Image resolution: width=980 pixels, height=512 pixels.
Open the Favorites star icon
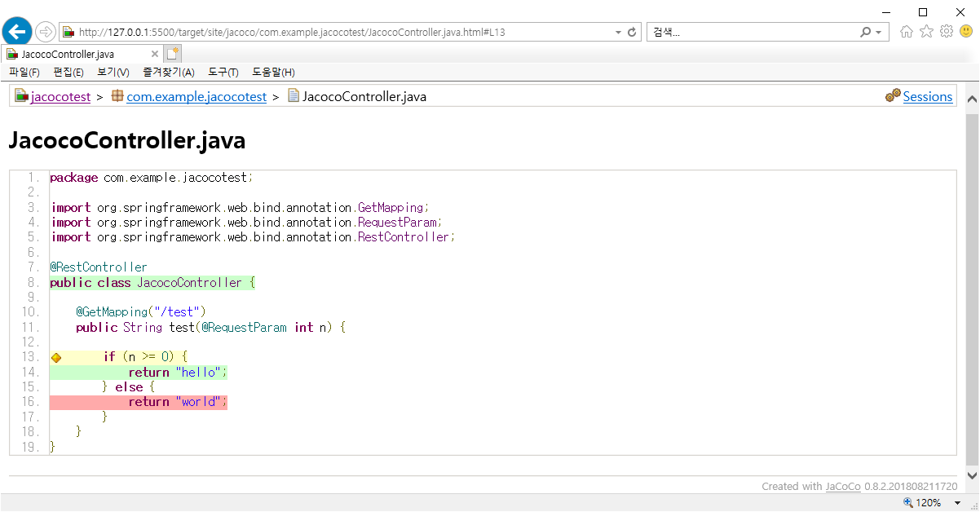(x=926, y=32)
